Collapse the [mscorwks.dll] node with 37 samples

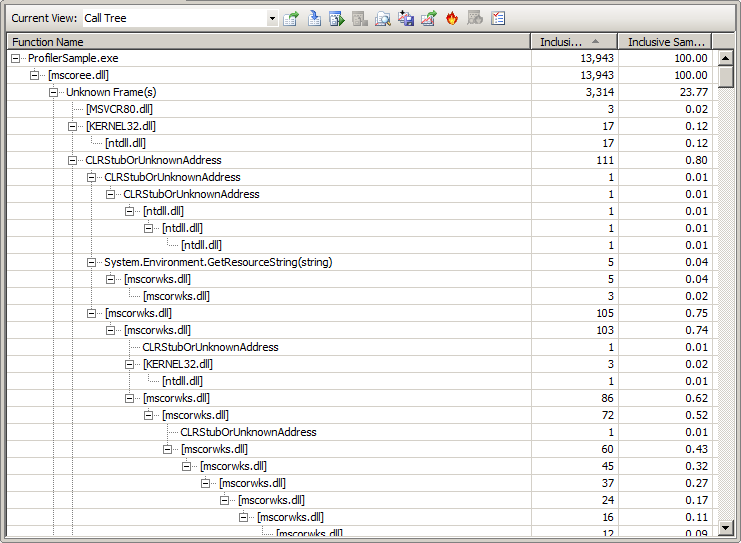(205, 483)
